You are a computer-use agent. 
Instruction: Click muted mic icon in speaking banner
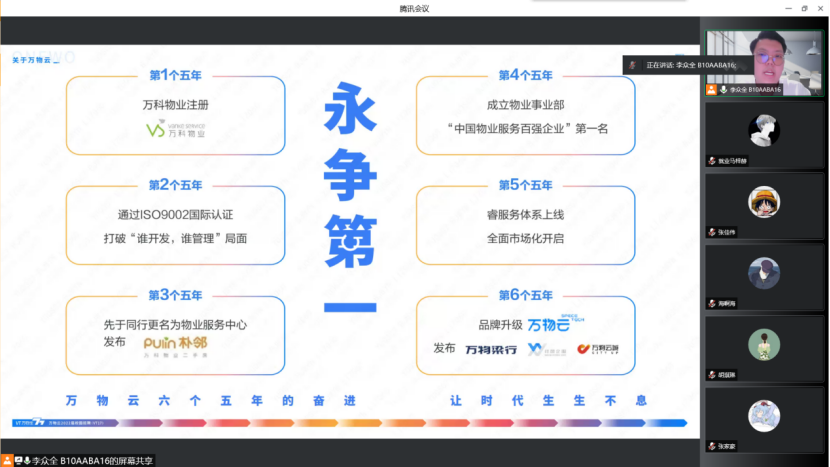click(x=632, y=65)
